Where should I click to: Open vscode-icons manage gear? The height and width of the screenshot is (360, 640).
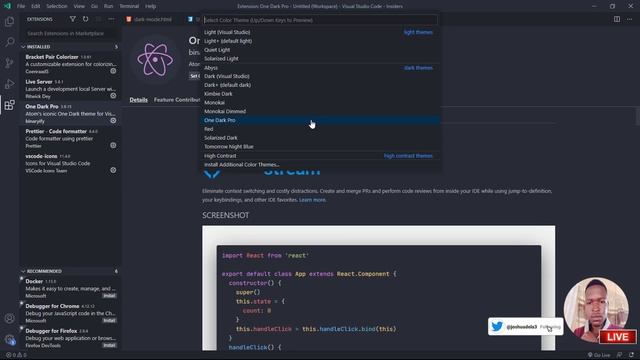point(113,170)
